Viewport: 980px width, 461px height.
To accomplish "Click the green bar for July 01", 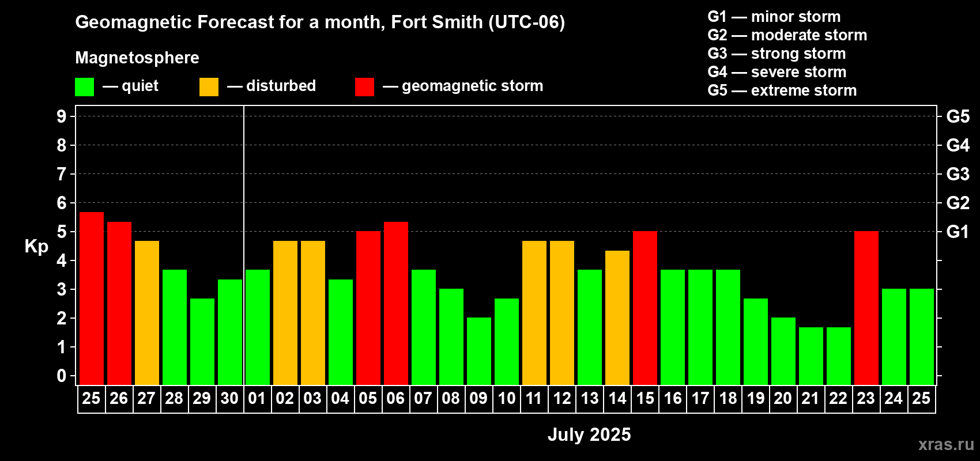I will click(258, 327).
